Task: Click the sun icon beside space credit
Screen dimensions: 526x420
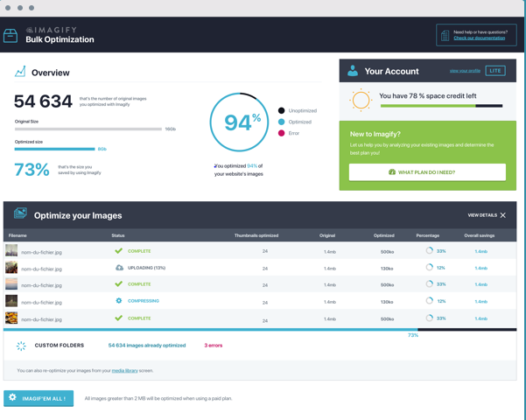Action: [x=361, y=100]
